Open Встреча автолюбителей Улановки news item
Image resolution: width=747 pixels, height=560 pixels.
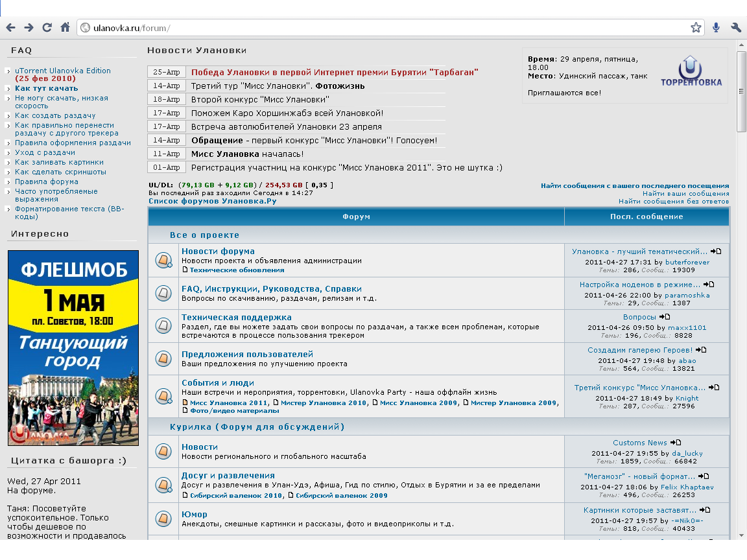287,127
